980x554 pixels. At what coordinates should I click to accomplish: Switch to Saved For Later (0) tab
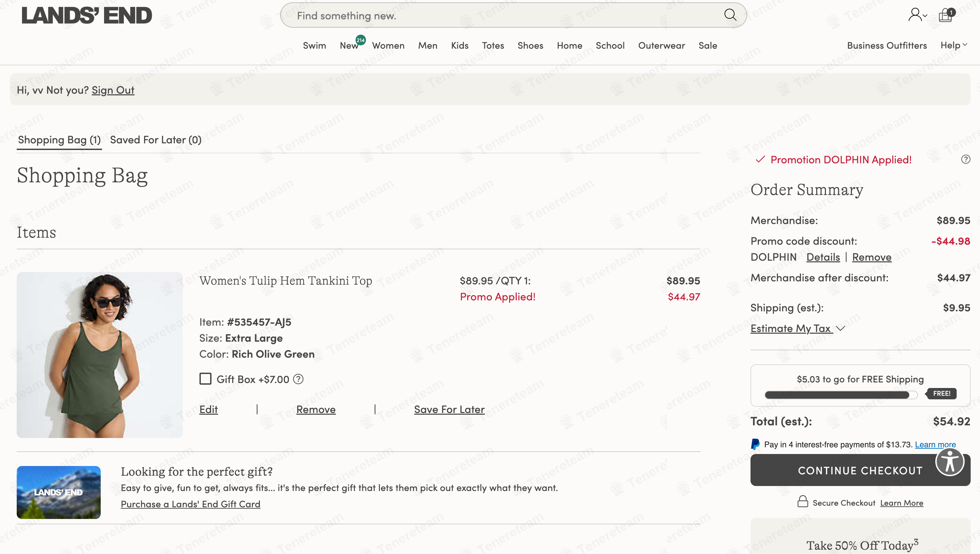tap(156, 140)
